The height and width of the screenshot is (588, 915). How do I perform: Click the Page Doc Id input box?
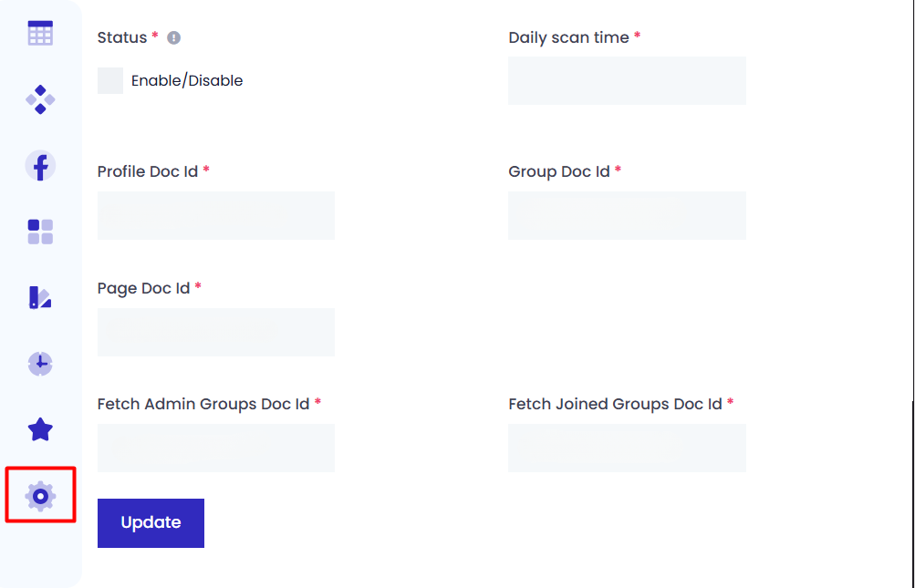[216, 332]
